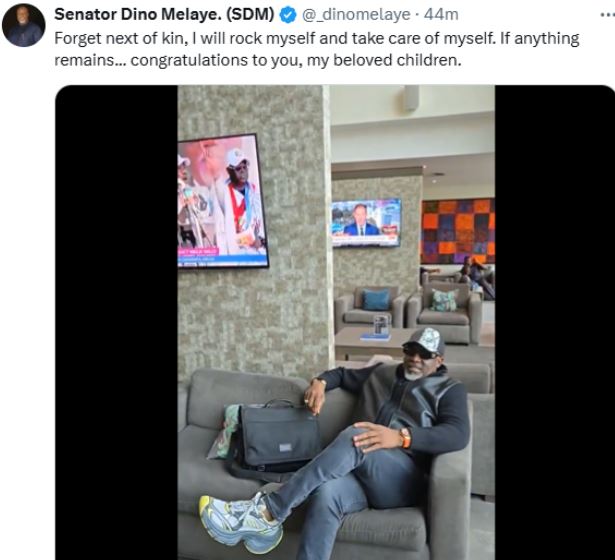Click the right black bar of the video
615x560 pixels.
554,322
